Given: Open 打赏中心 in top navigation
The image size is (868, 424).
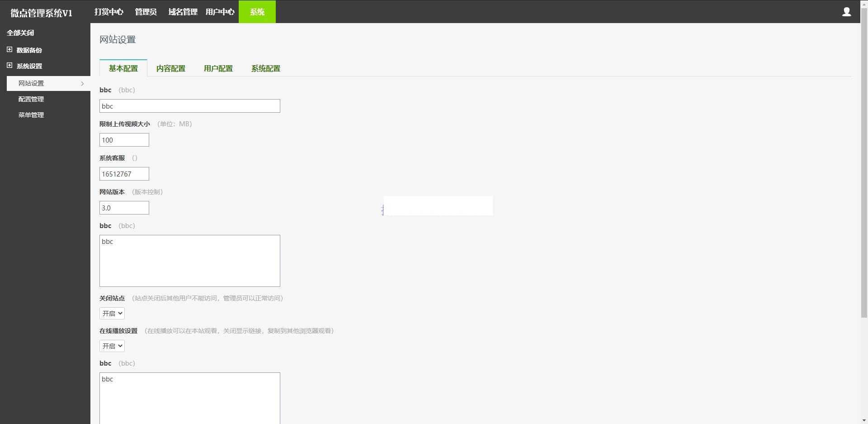Looking at the screenshot, I should (x=108, y=12).
